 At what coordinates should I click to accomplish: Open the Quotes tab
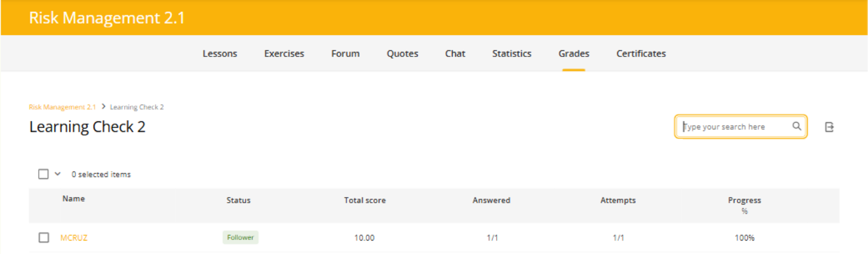(x=402, y=54)
